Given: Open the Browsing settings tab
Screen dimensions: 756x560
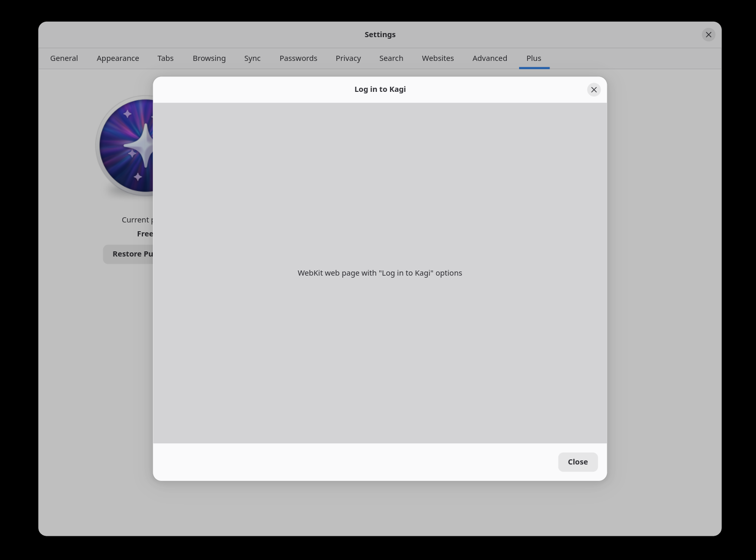Looking at the screenshot, I should pyautogui.click(x=209, y=58).
